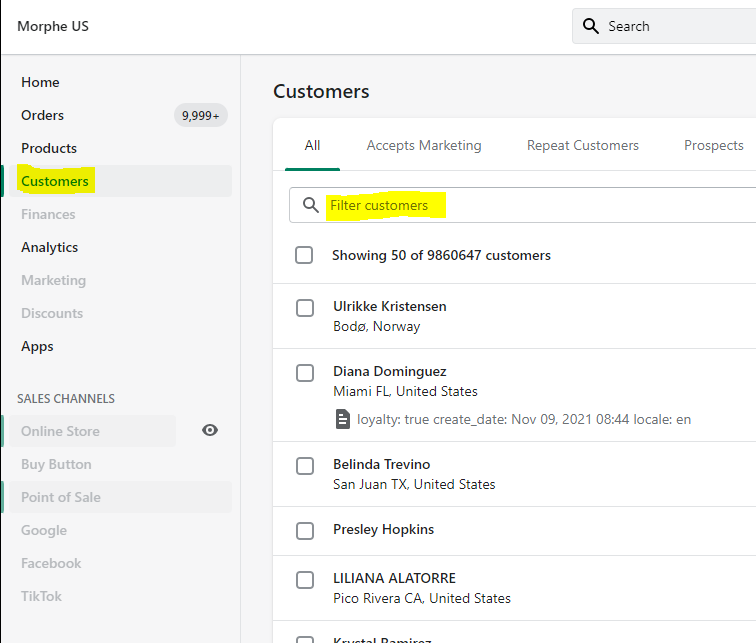Check the Diana Dominguez checkbox
This screenshot has width=756, height=643.
coord(305,373)
